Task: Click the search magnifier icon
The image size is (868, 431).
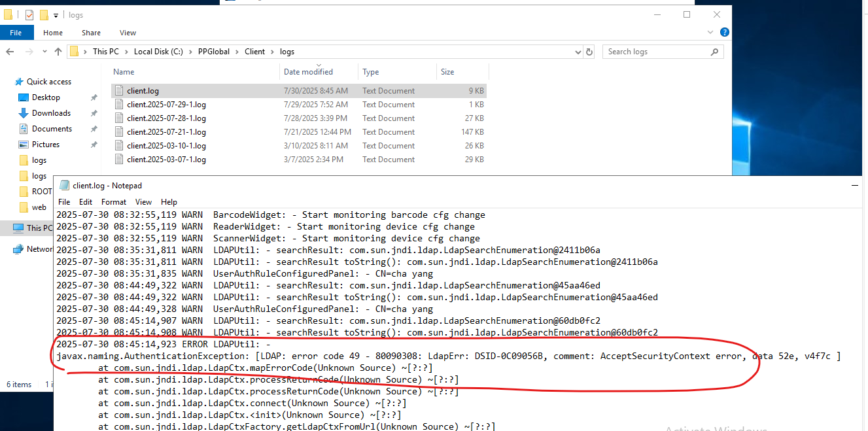Action: (x=715, y=52)
